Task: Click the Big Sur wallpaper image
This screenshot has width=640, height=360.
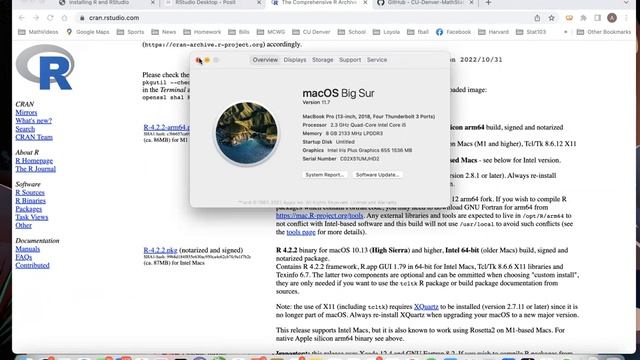Action: coord(247,133)
